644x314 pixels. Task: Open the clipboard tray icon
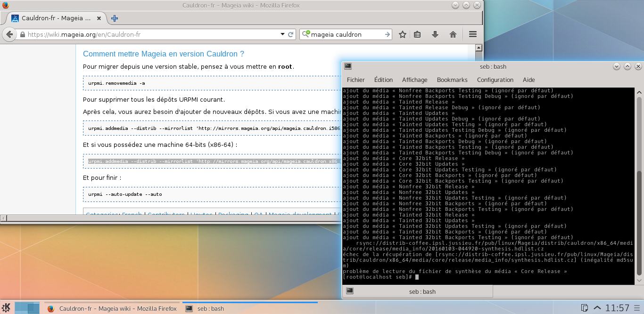[x=584, y=308]
